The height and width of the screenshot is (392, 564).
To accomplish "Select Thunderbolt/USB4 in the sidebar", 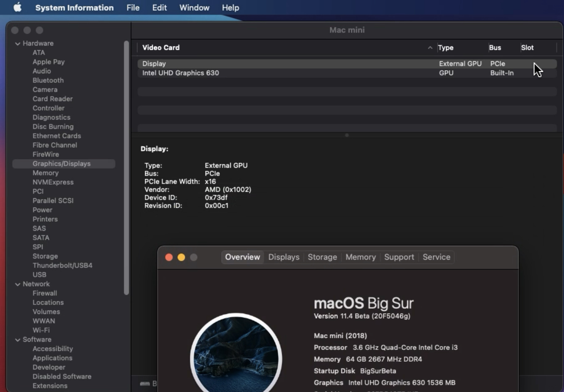I will [62, 265].
